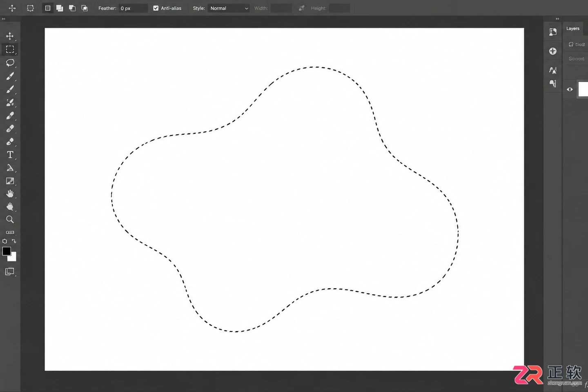Click the plus icon in side panel
Viewport: 588px width, 392px height.
(553, 51)
